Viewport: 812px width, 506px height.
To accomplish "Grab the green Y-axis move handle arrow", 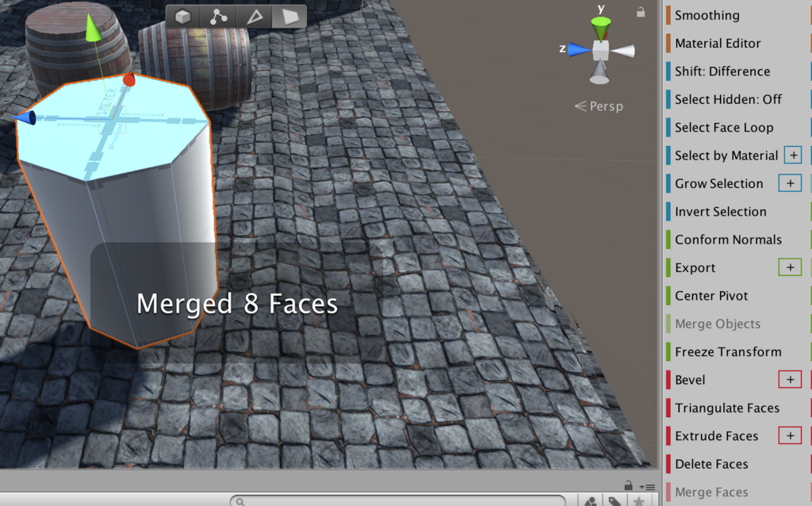I will pyautogui.click(x=94, y=28).
